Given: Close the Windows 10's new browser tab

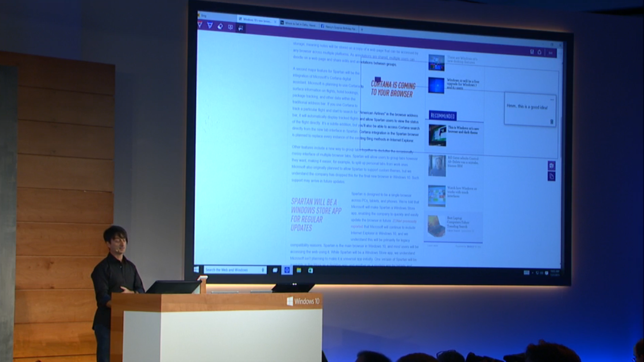Looking at the screenshot, I should pos(275,22).
